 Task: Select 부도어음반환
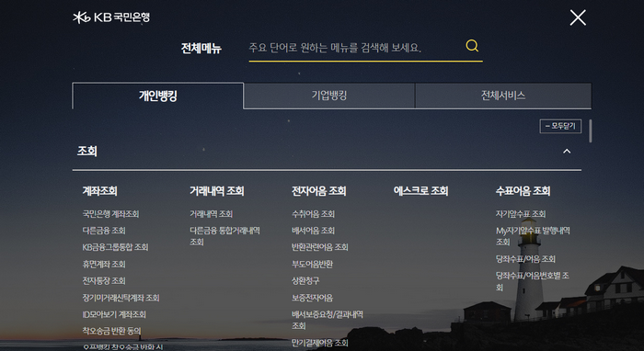point(312,264)
